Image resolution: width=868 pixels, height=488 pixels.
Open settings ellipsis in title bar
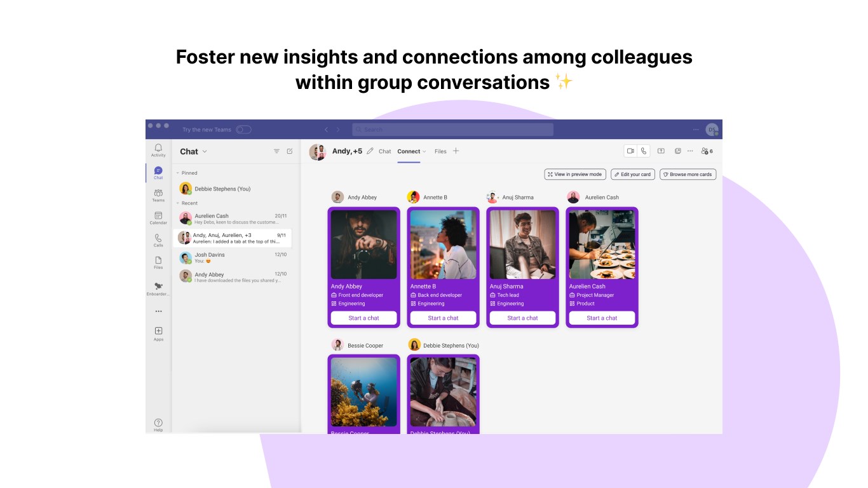pyautogui.click(x=696, y=130)
